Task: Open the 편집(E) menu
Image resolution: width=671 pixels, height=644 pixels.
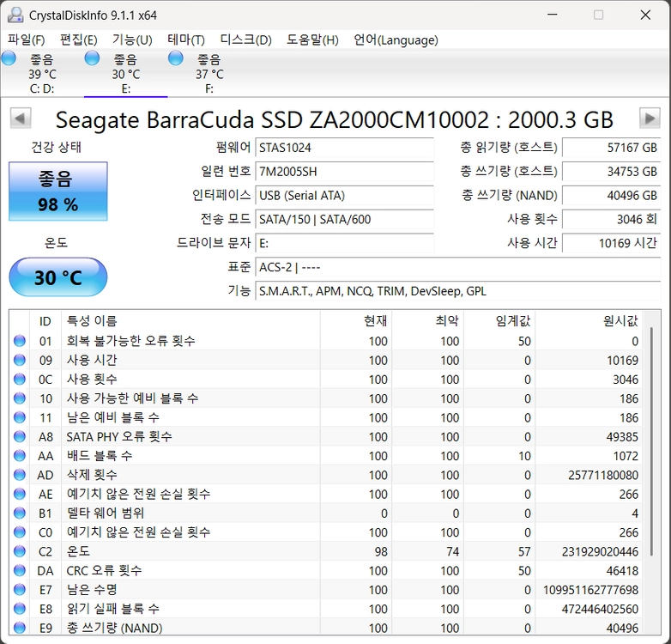Action: (x=79, y=39)
